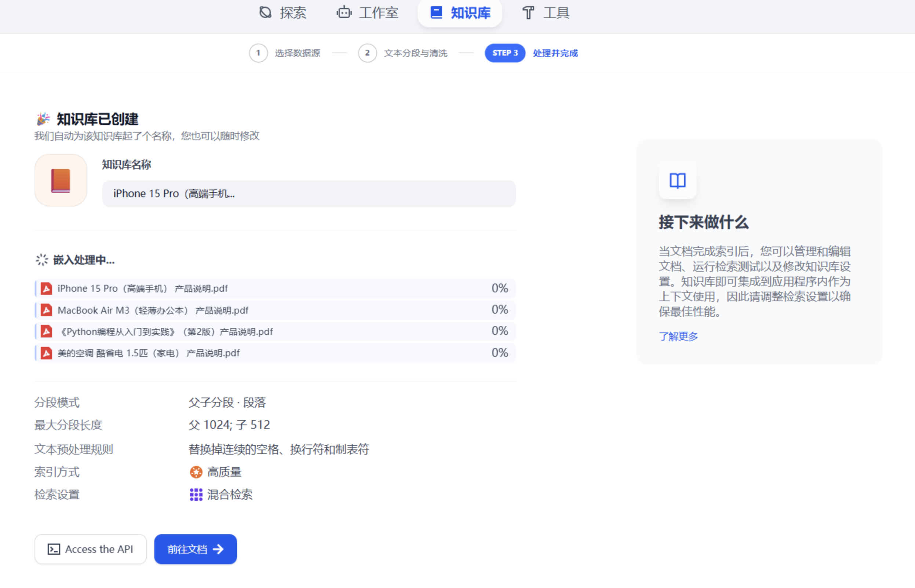The image size is (915, 588).
Task: Select the 知识库 tab
Action: (x=460, y=13)
